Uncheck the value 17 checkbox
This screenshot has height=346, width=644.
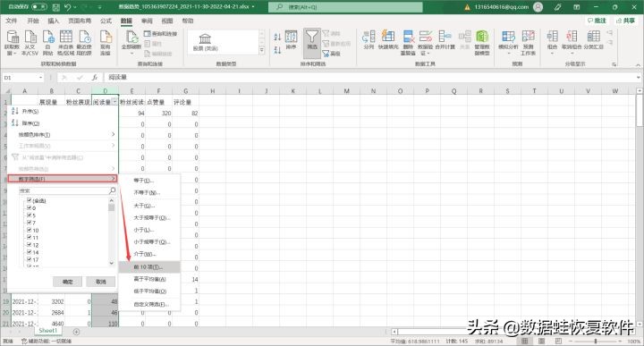(x=30, y=259)
